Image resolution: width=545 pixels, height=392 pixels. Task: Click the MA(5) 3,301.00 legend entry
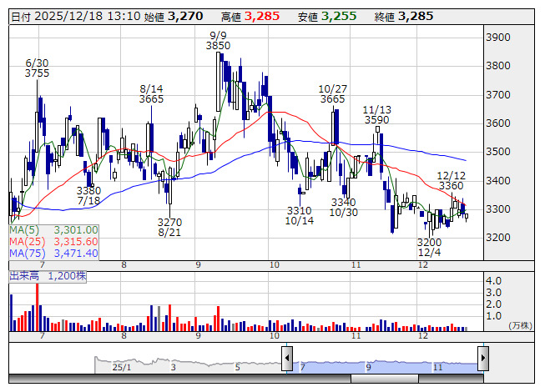(x=54, y=230)
